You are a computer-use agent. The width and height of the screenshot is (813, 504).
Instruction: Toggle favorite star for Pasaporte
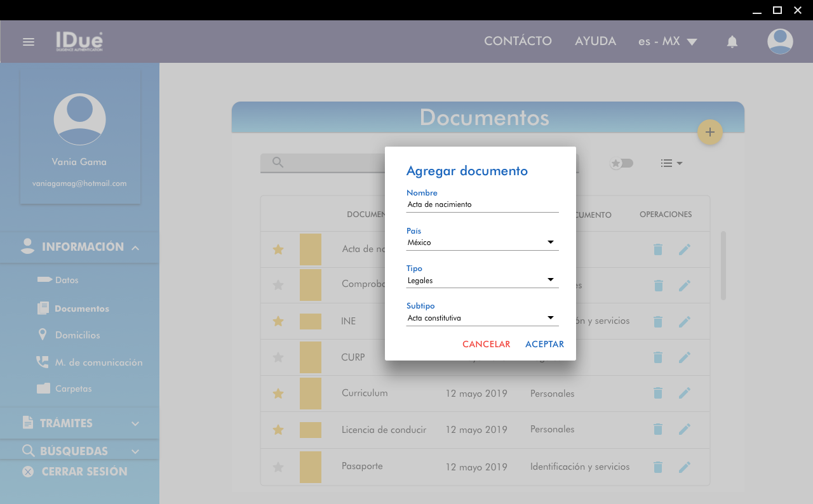[x=278, y=467]
